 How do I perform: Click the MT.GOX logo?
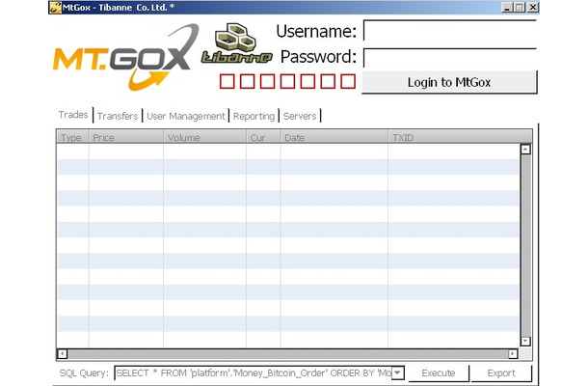pyautogui.click(x=125, y=57)
